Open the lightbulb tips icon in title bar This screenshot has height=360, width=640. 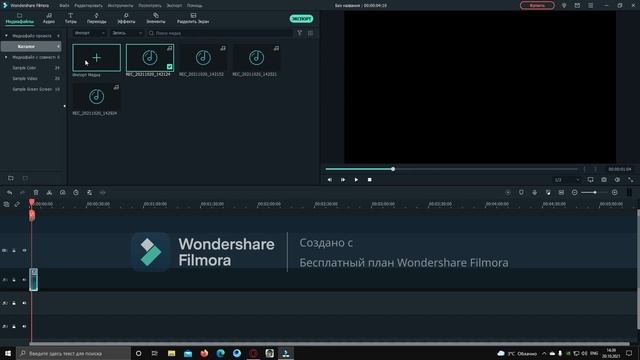click(564, 5)
